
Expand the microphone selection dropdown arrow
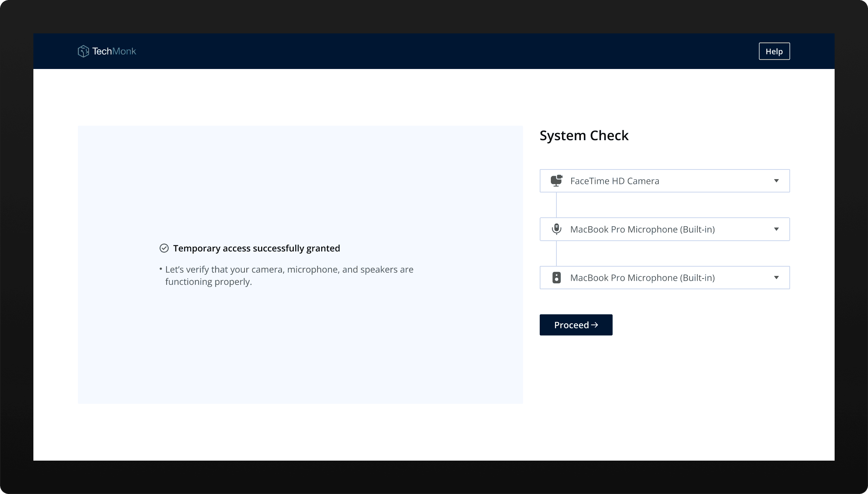(x=776, y=229)
